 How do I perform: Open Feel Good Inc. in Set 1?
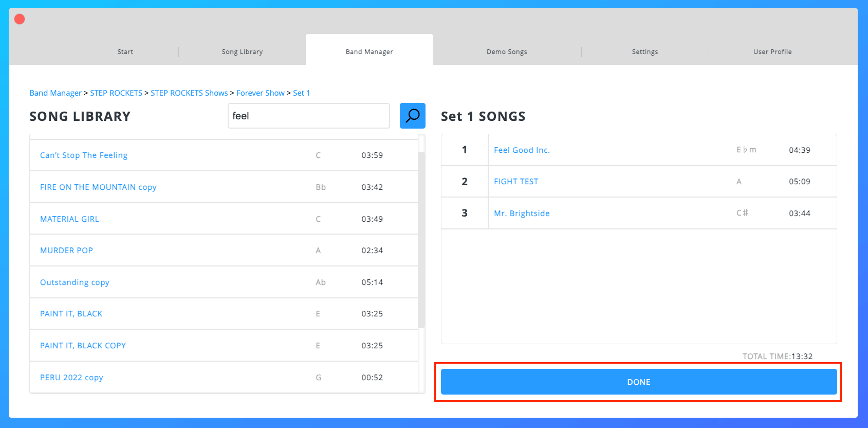point(522,150)
